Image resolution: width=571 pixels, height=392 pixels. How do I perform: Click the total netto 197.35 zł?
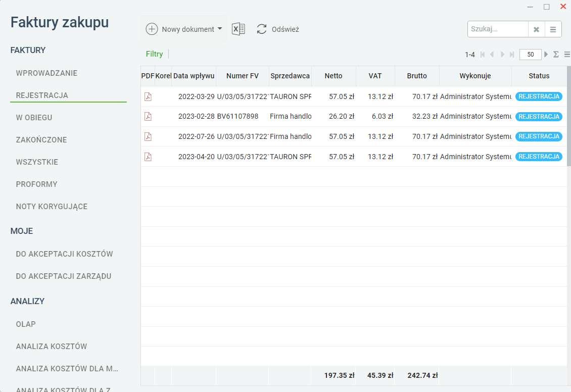pos(339,375)
